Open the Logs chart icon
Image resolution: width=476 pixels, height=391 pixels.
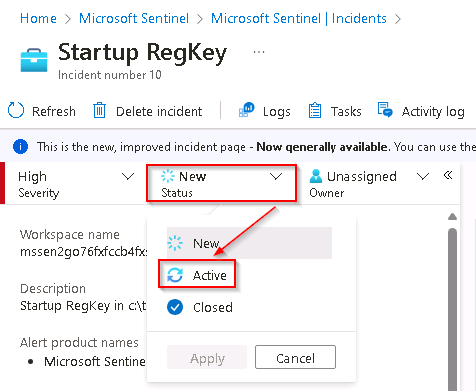247,110
